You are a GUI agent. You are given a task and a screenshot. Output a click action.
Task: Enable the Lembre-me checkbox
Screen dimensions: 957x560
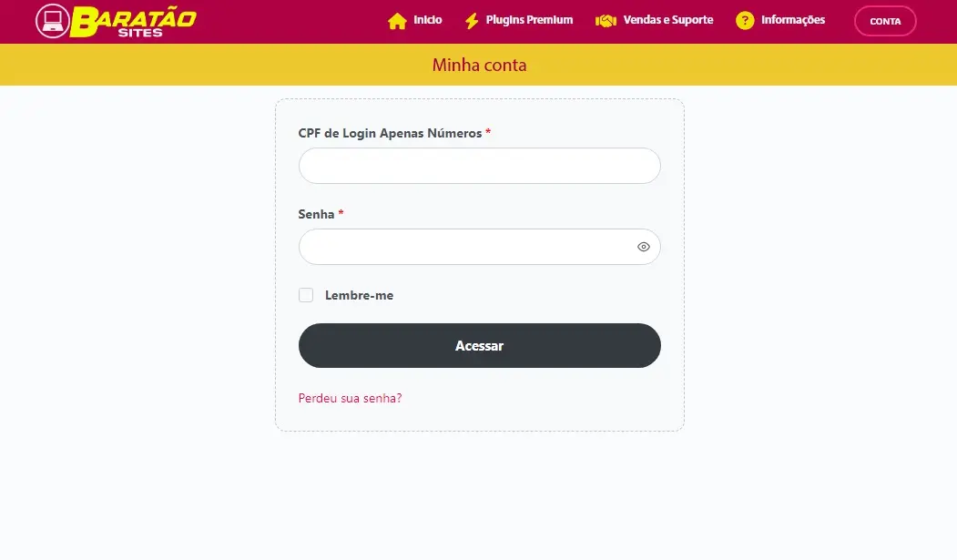[306, 295]
